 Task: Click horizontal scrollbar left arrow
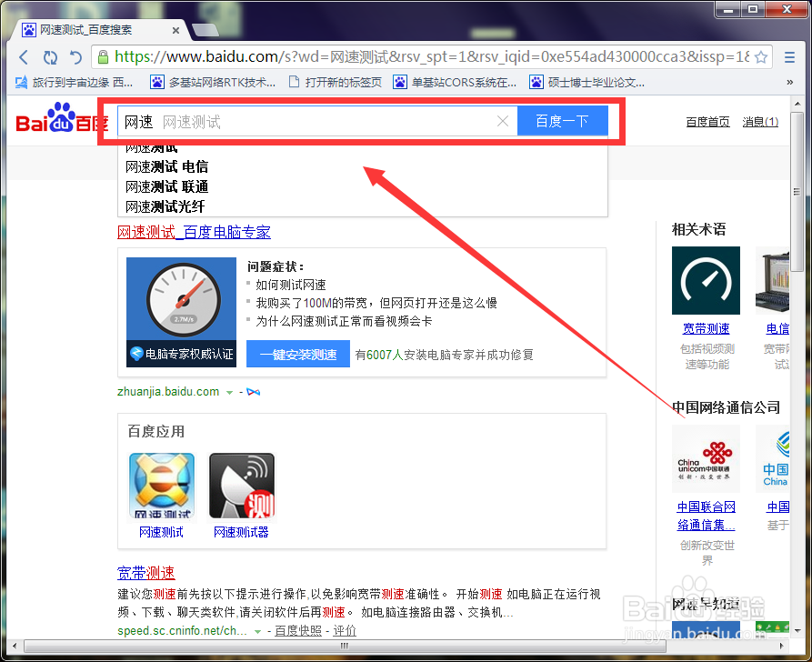15,646
